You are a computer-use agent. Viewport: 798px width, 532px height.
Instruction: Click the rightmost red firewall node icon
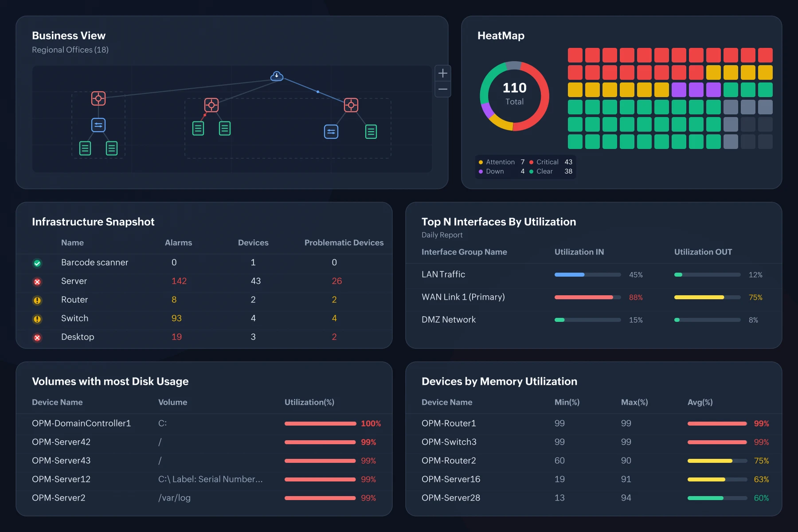click(351, 105)
